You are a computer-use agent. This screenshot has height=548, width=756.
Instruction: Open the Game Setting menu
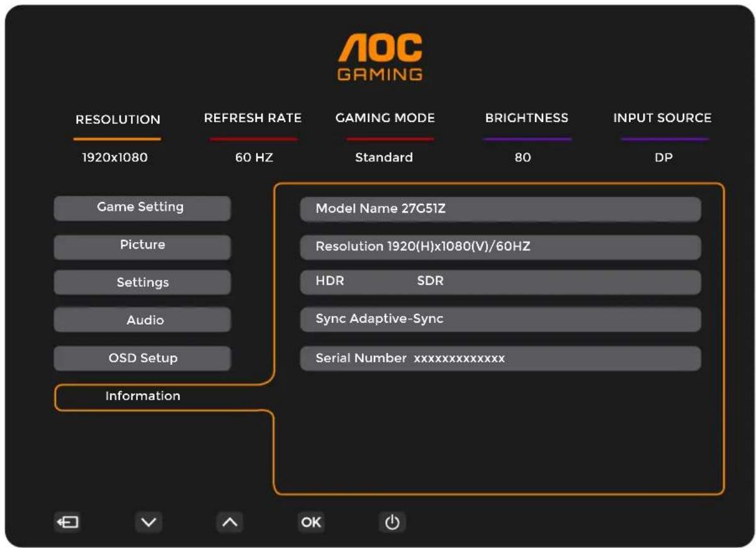click(142, 208)
